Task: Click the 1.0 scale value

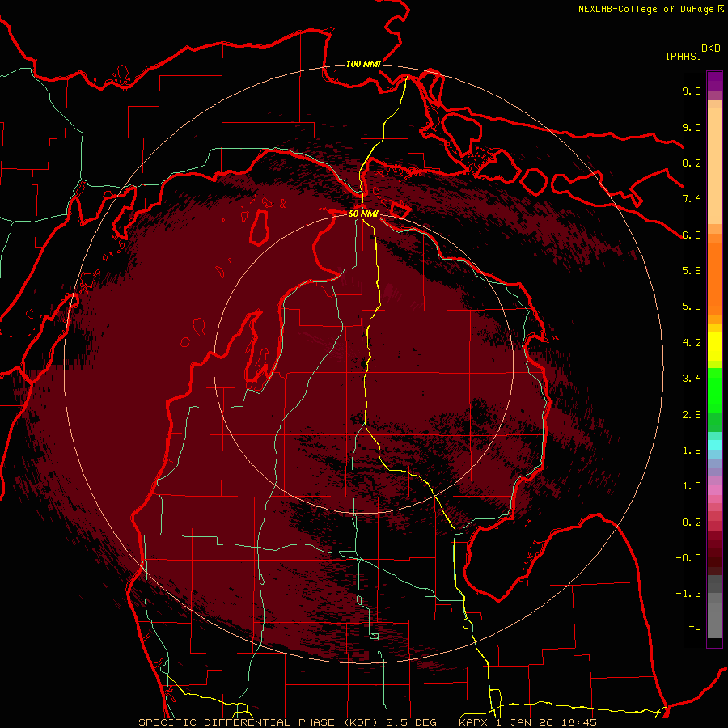Action: (x=692, y=486)
